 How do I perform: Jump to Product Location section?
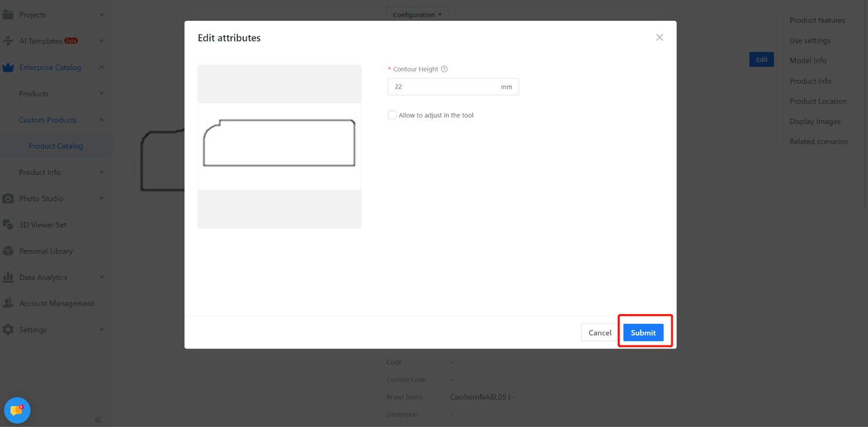coord(818,101)
